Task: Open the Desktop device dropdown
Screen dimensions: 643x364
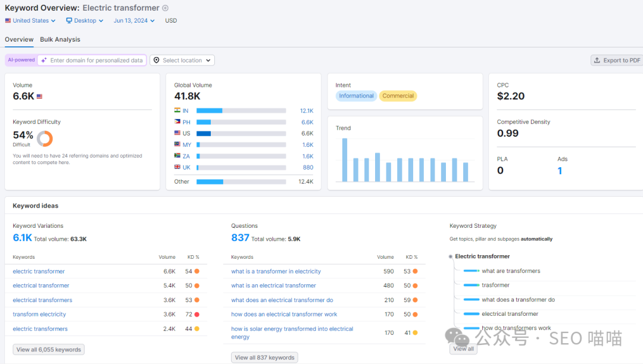Action: 85,20
